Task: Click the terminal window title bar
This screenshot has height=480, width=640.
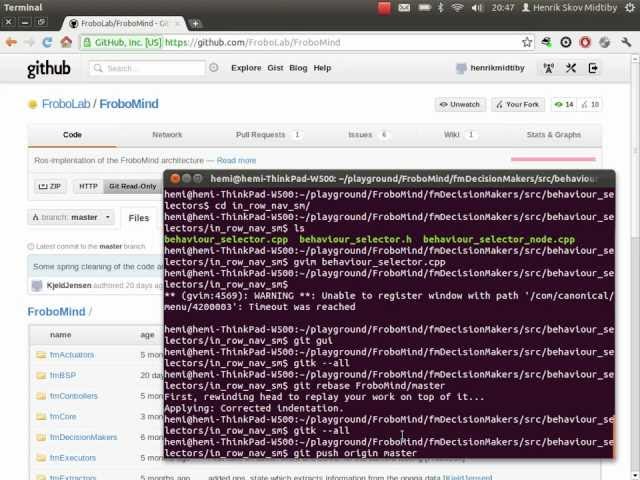Action: pyautogui.click(x=389, y=178)
